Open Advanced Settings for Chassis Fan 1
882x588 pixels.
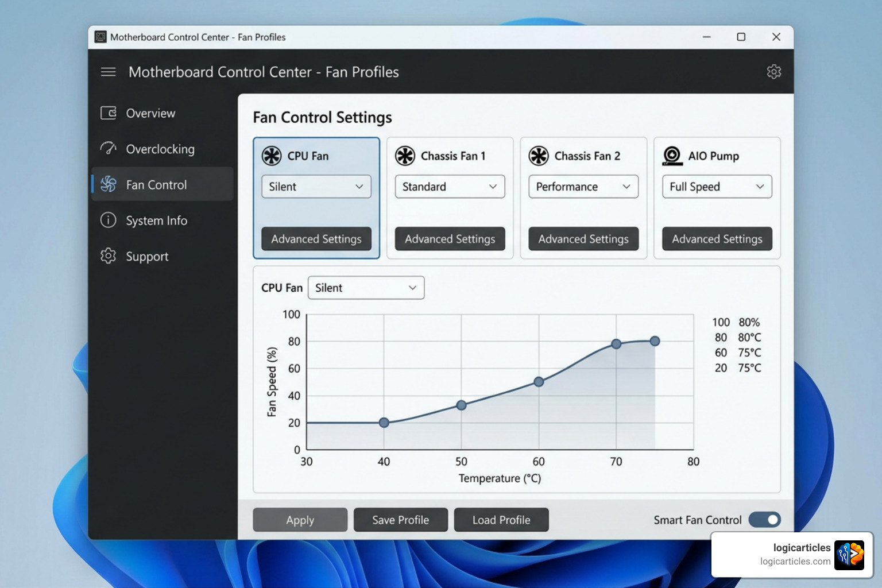(x=450, y=239)
